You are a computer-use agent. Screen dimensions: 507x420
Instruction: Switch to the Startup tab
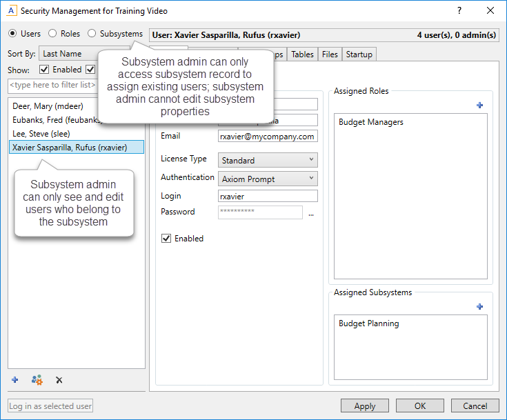click(359, 54)
